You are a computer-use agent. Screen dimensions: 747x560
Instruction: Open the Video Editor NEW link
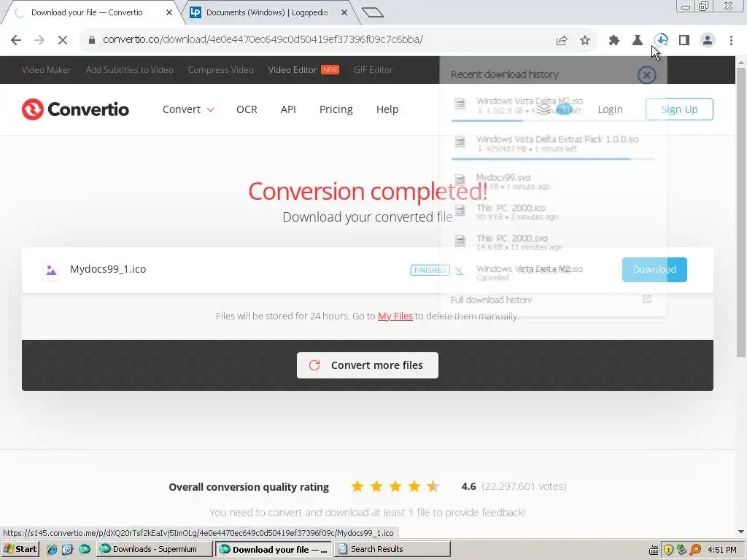(x=303, y=70)
